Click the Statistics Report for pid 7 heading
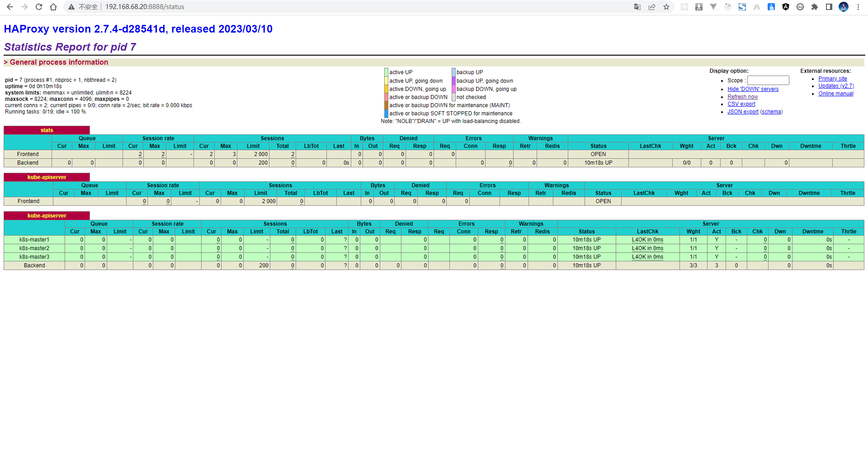 [70, 47]
